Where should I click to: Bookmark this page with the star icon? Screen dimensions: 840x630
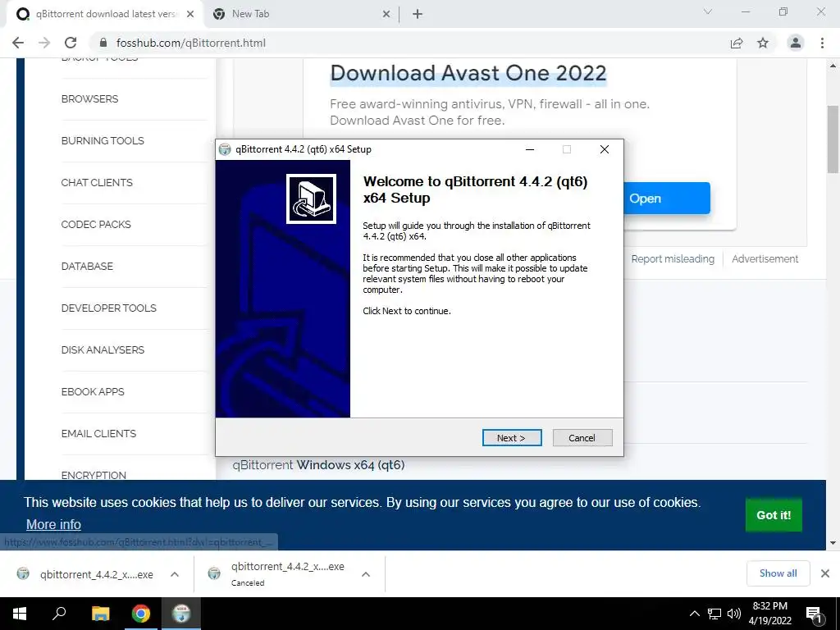(763, 43)
